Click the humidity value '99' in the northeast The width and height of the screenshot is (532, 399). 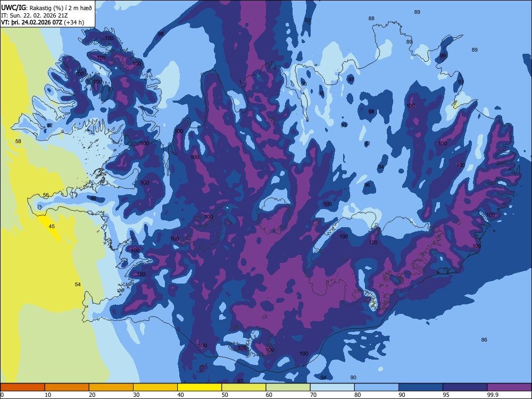point(443,56)
